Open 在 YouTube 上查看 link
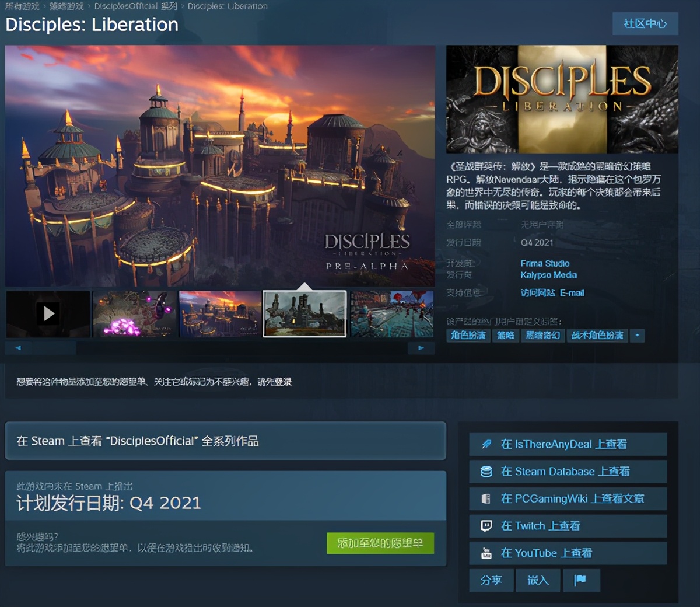 [x=568, y=553]
